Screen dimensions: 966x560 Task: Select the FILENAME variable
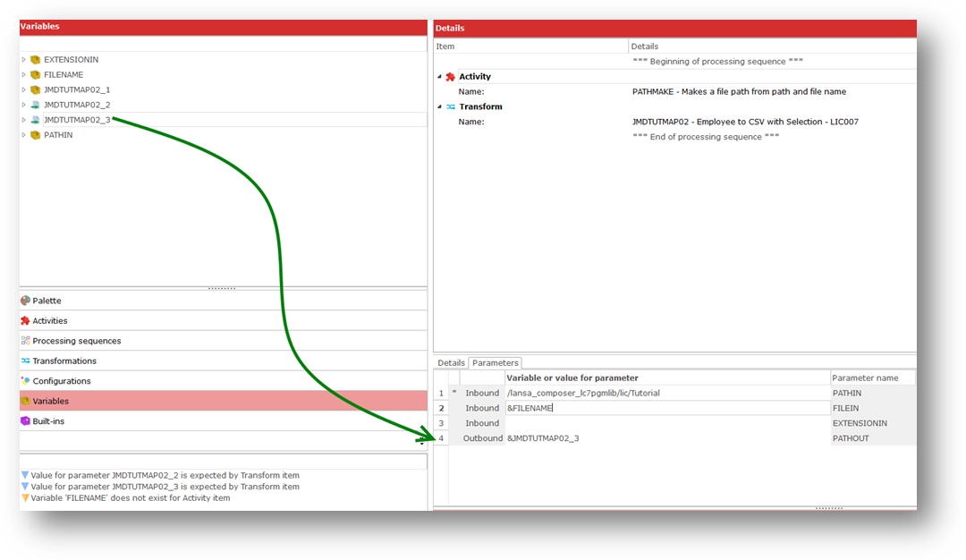pos(64,74)
